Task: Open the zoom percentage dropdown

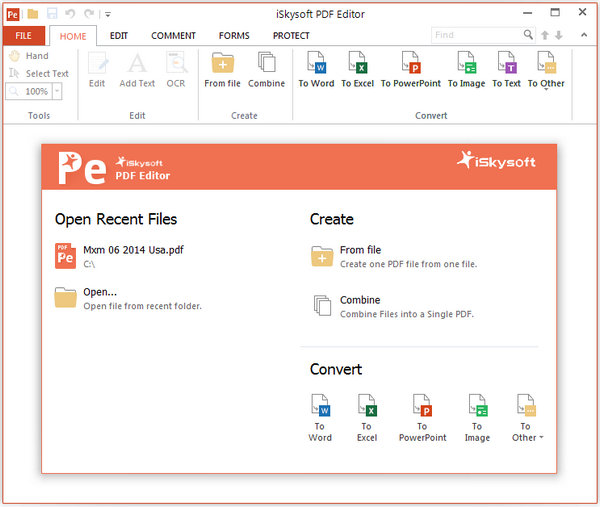Action: pyautogui.click(x=56, y=91)
